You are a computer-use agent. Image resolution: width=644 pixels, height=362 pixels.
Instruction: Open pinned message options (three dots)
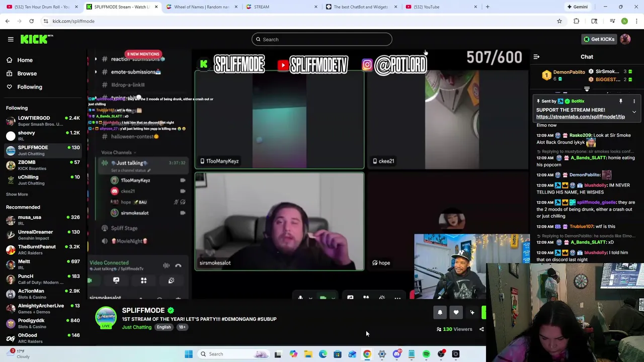coord(634,102)
